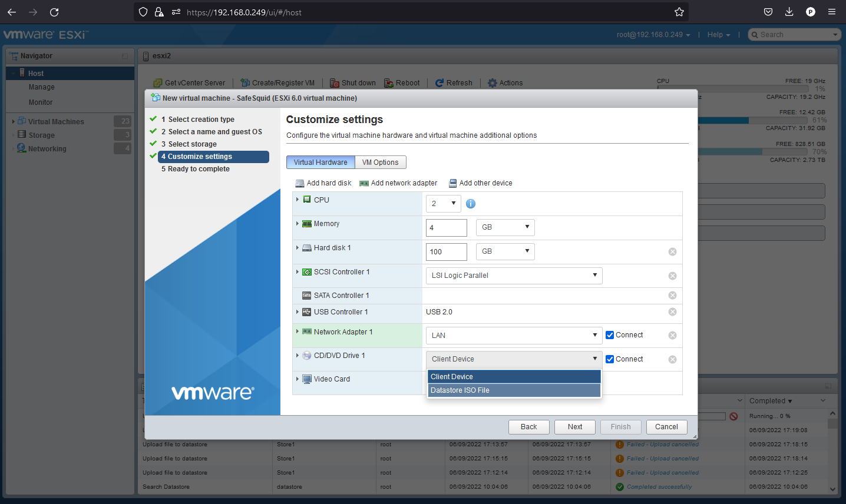846x504 pixels.
Task: Expand the CD/DVD Drive 1 row
Action: pyautogui.click(x=298, y=356)
